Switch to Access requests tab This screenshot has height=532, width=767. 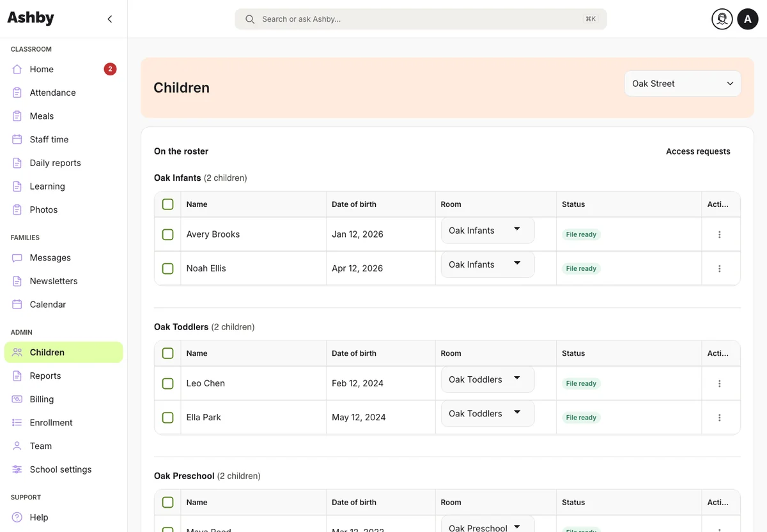click(698, 151)
